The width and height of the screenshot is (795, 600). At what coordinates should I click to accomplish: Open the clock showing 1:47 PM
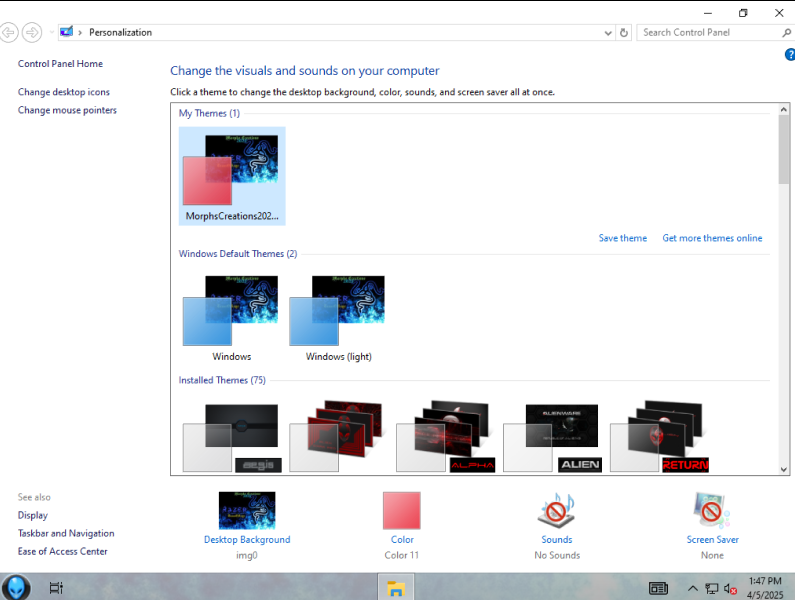click(x=765, y=588)
